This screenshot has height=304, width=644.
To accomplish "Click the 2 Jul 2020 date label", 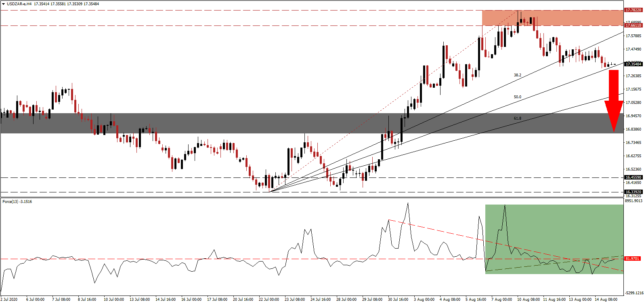I will click(x=9, y=300).
